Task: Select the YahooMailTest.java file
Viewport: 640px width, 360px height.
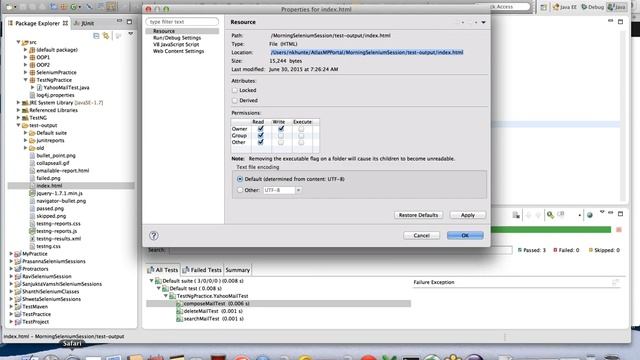Action: [66, 87]
